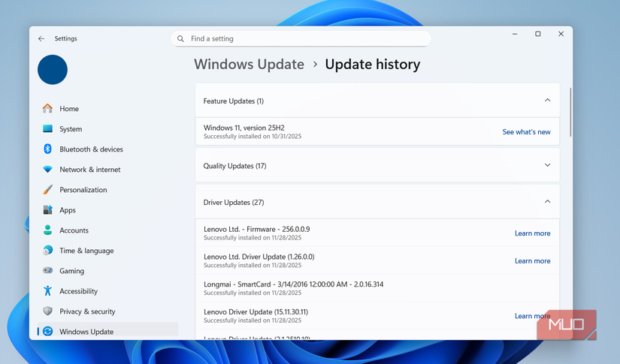
Task: Click the Feature Updates (1) header
Action: (x=377, y=101)
